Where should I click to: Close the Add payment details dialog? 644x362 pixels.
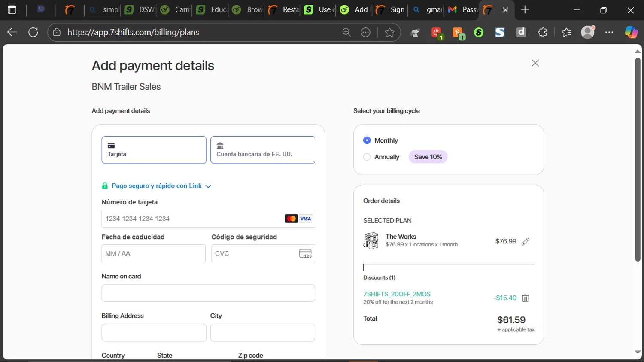click(535, 63)
